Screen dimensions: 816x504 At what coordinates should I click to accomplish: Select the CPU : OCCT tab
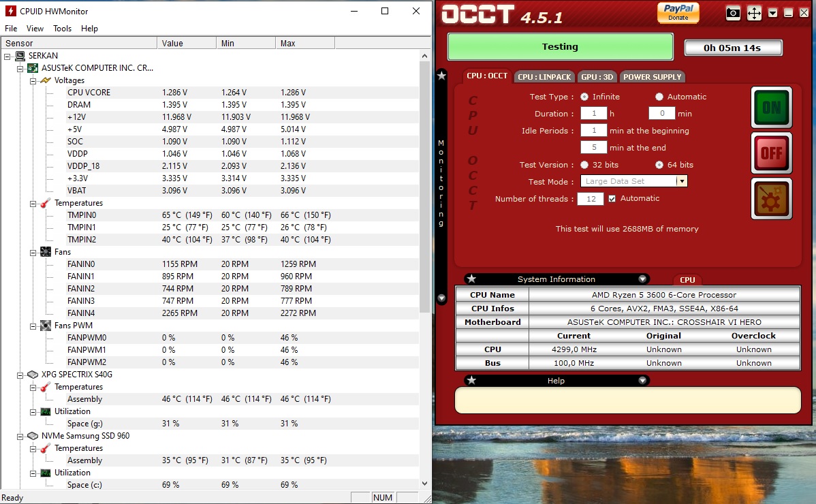(x=486, y=76)
